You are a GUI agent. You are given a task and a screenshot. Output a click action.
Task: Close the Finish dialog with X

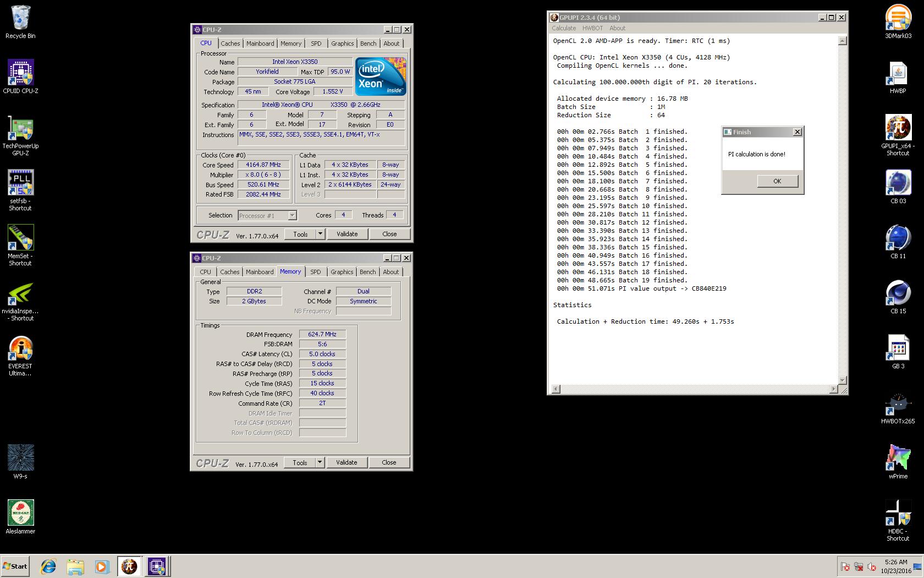click(798, 132)
